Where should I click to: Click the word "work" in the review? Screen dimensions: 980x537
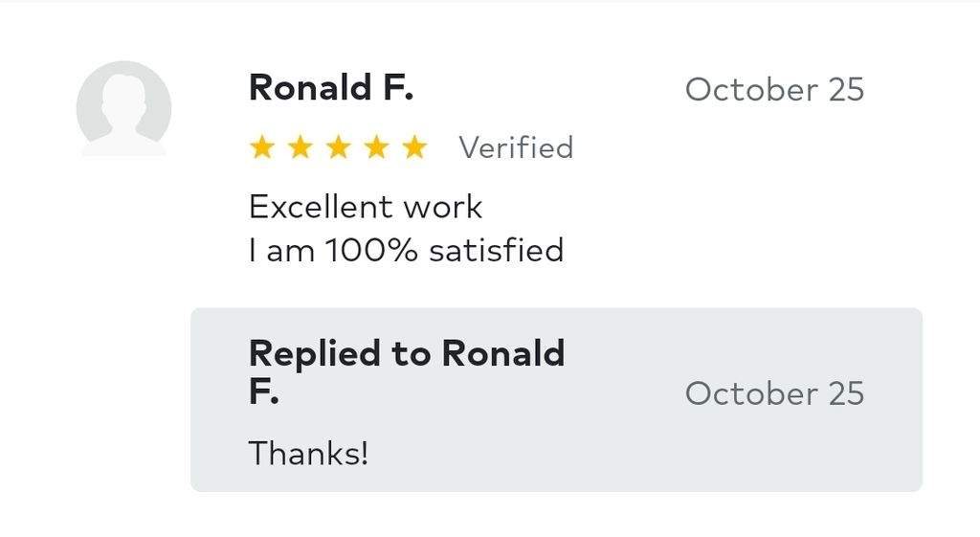(x=442, y=207)
